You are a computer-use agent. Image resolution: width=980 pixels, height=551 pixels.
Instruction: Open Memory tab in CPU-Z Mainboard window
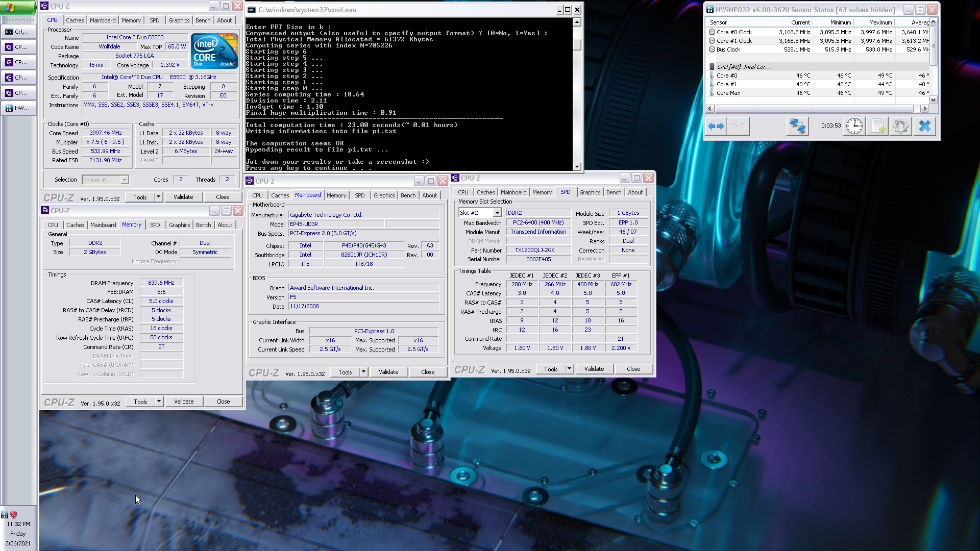click(336, 195)
